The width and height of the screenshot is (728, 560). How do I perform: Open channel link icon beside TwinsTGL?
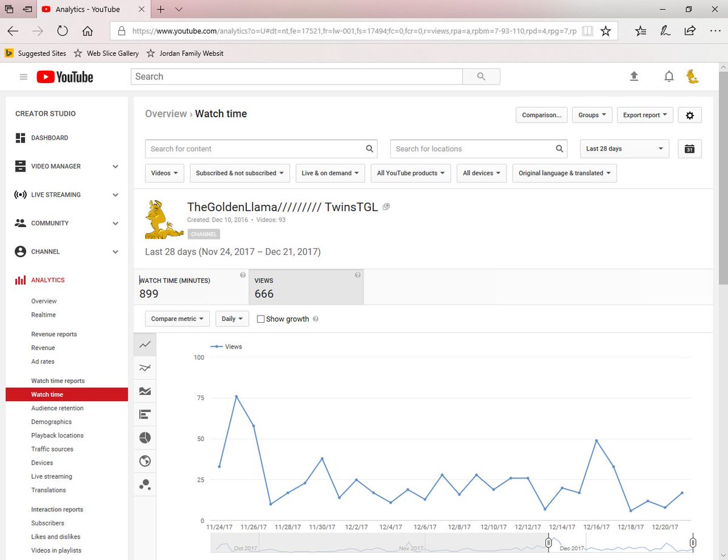click(x=386, y=207)
